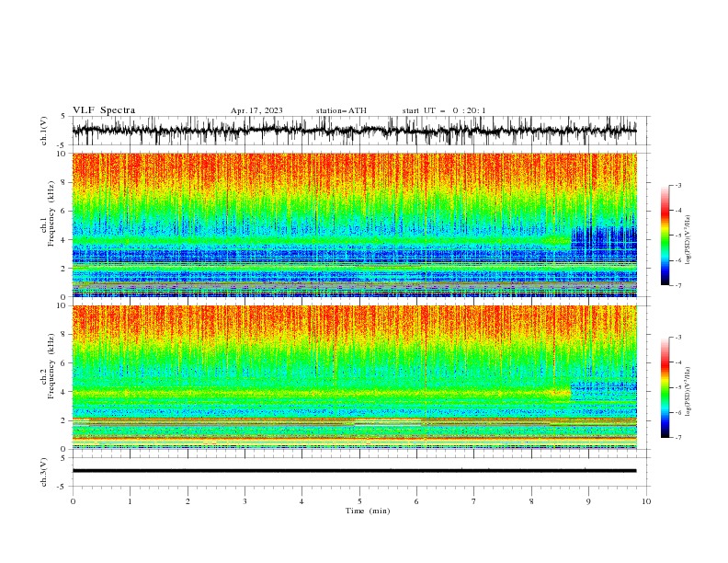
Task: Click the ch.3 flat voltage trace
Action: (x=355, y=471)
